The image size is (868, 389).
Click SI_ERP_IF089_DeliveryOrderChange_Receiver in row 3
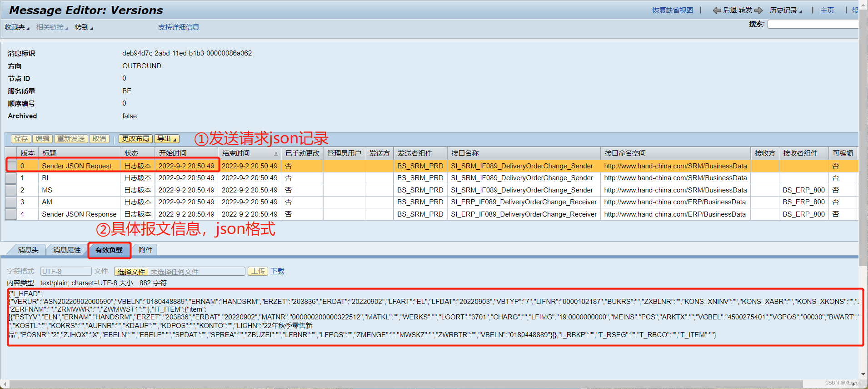coord(524,202)
